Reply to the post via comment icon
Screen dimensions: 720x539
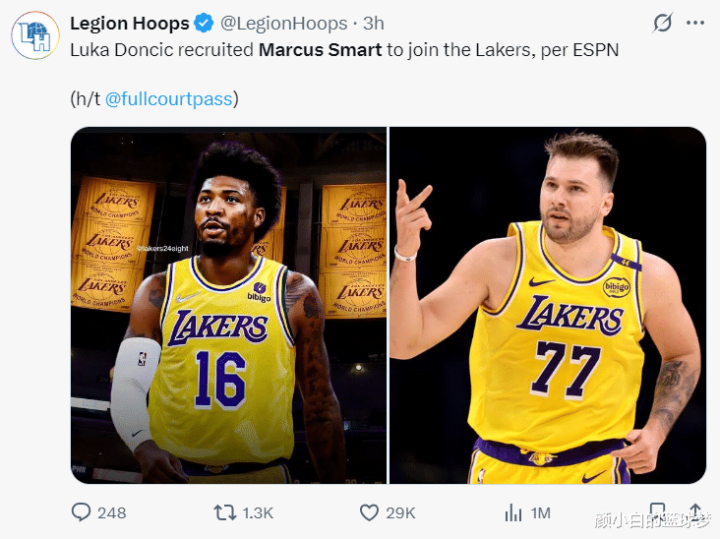[x=81, y=512]
